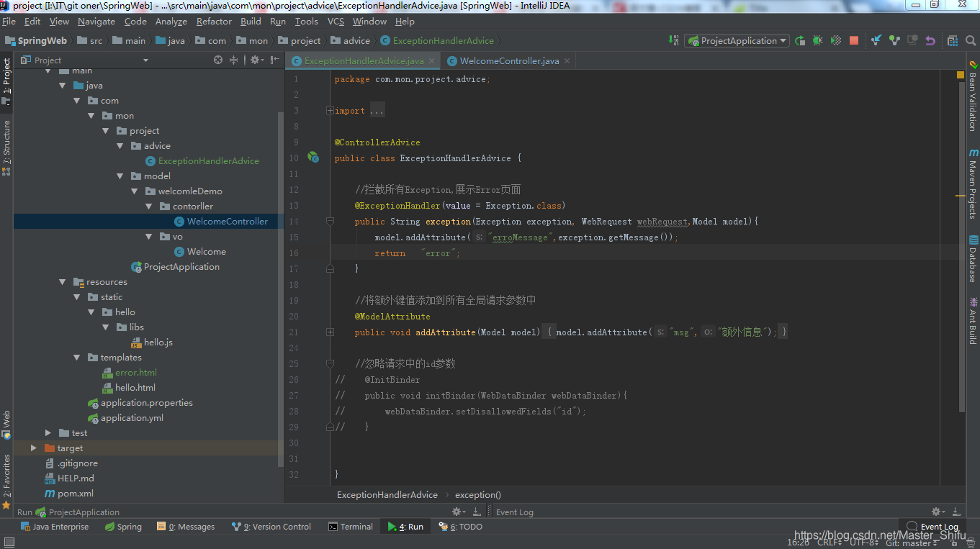Click the VCS update project icon

pos(876,41)
